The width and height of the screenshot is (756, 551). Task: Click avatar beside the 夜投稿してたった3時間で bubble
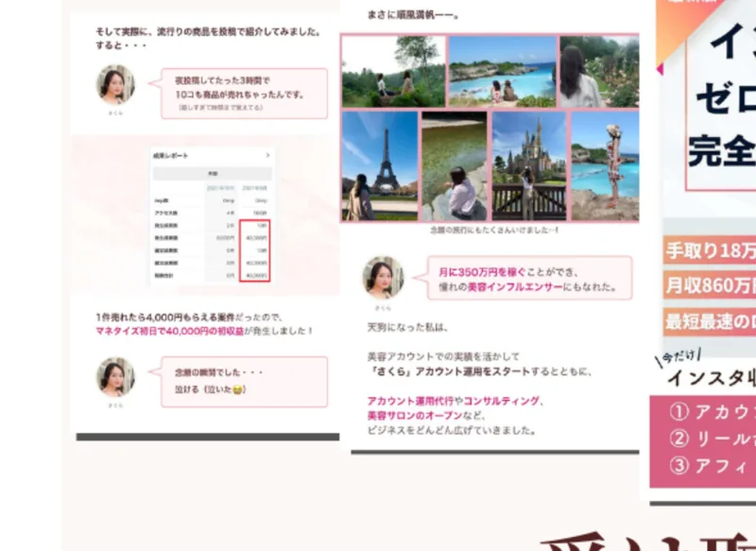tap(115, 85)
